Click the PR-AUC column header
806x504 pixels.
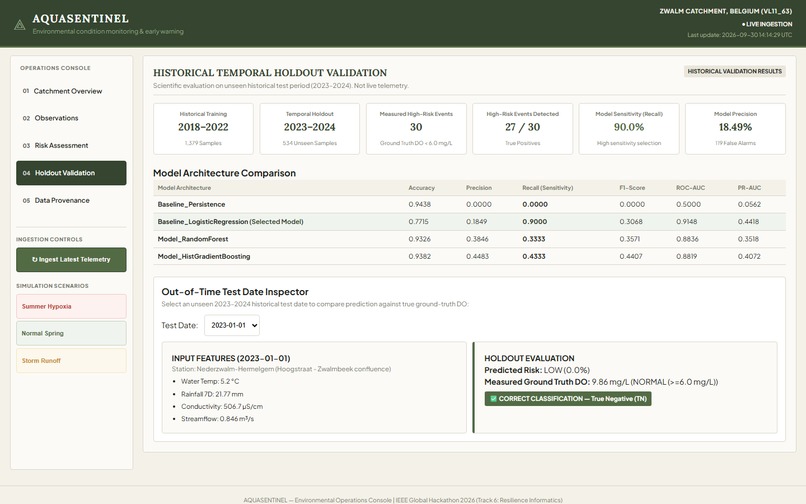pyautogui.click(x=749, y=188)
